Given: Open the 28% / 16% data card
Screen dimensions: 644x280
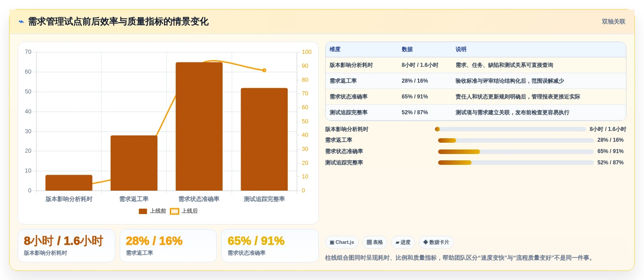Looking at the screenshot, I should click(168, 246).
